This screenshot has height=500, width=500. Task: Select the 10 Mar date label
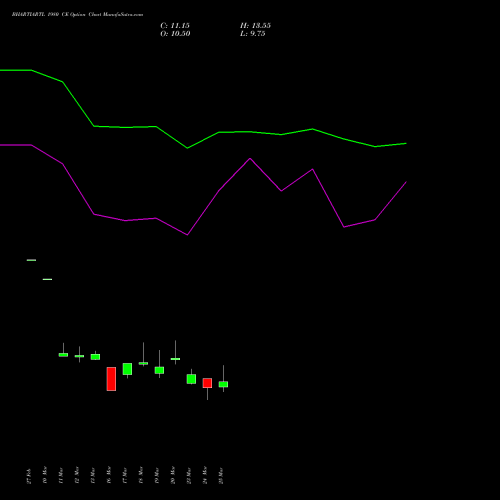coord(45,475)
